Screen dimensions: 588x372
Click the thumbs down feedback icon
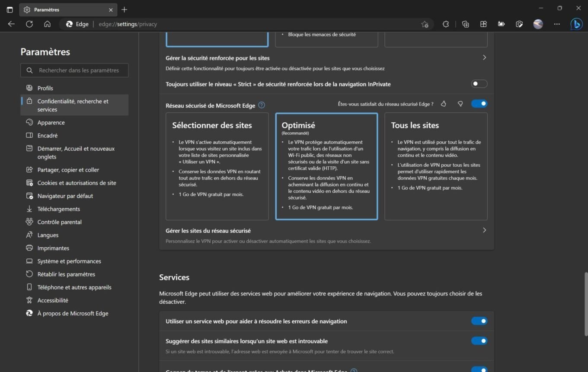(460, 104)
